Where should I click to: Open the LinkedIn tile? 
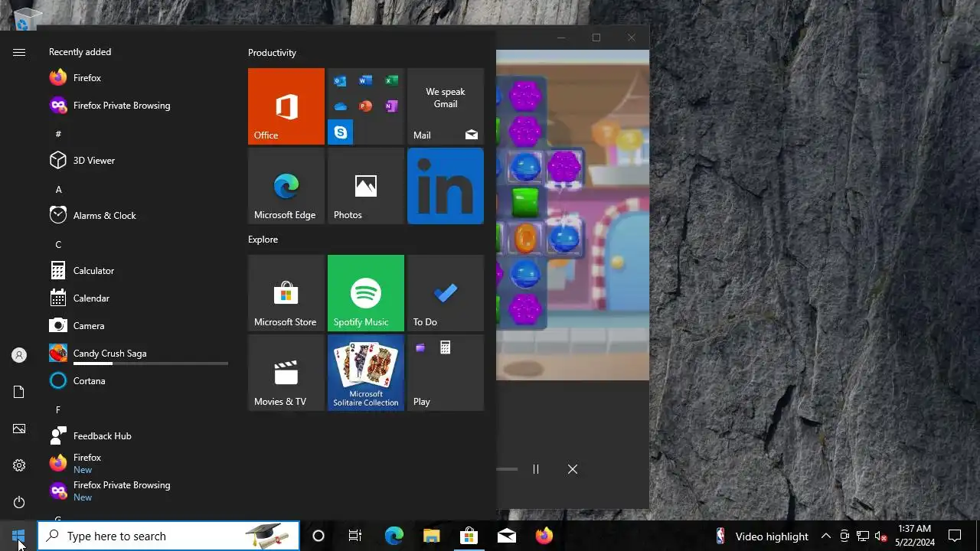pos(446,186)
